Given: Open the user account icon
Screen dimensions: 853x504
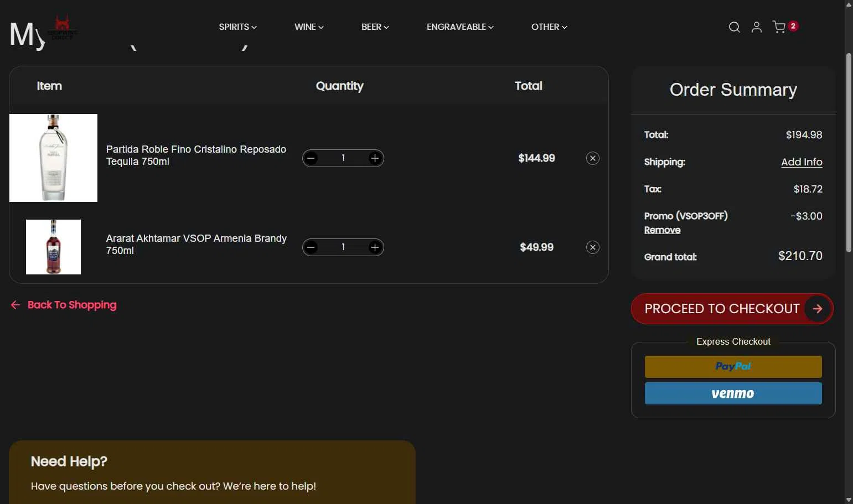Looking at the screenshot, I should pos(757,27).
